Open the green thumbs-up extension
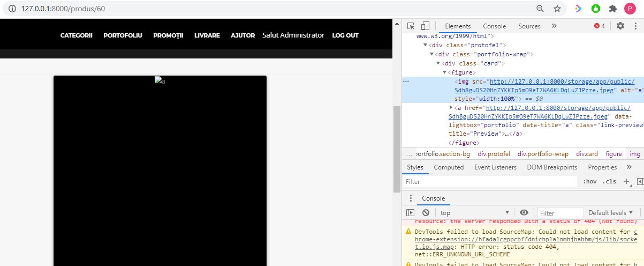644x266 pixels. click(595, 9)
